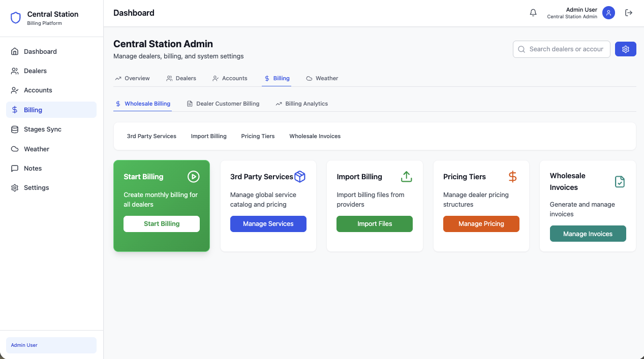The height and width of the screenshot is (359, 644).
Task: Click the Manage Invoices button
Action: pos(588,234)
